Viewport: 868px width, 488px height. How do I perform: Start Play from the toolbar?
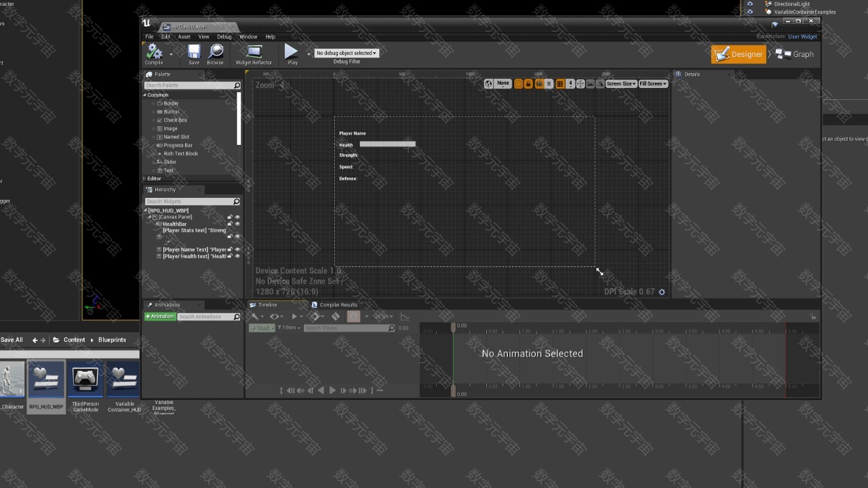[x=292, y=54]
